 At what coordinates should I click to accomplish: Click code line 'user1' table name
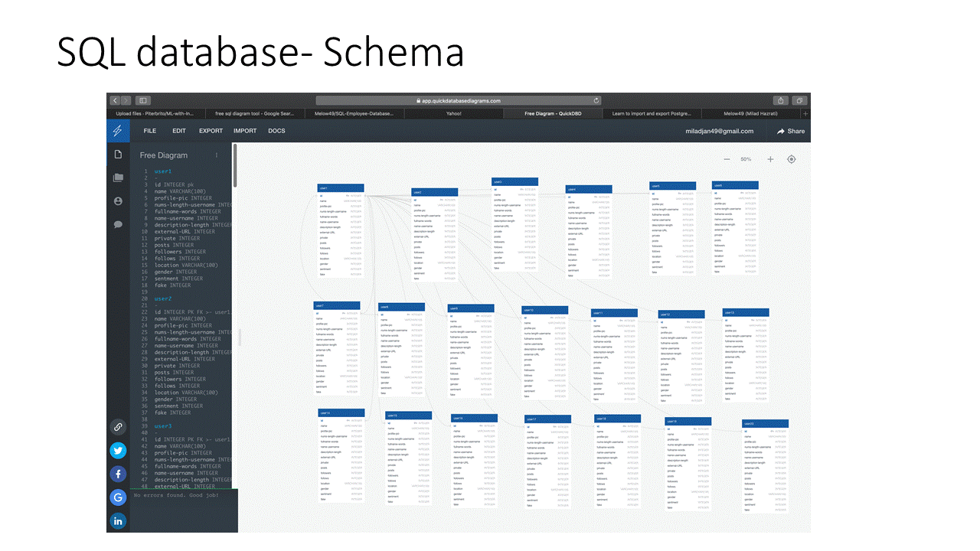(163, 171)
